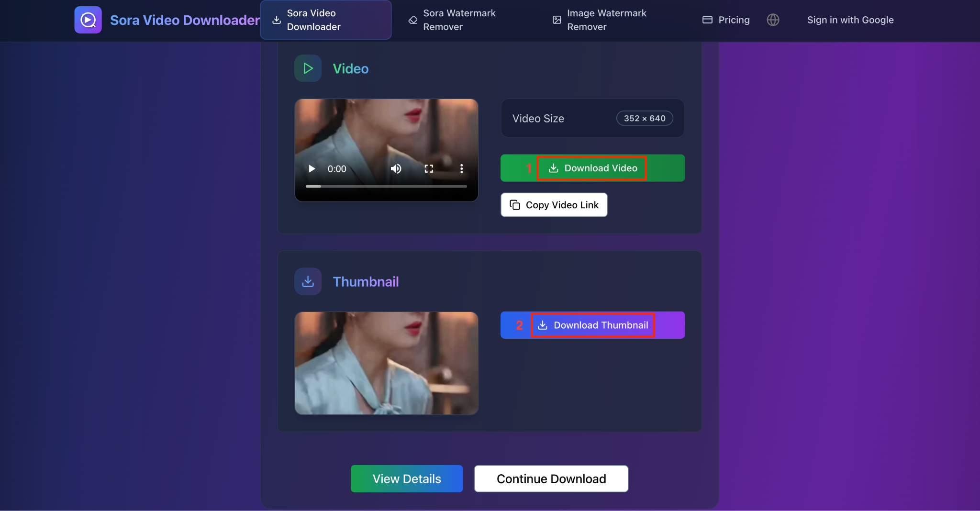Viewport: 980px width, 511px height.
Task: Select Sign in with Google
Action: tap(850, 20)
